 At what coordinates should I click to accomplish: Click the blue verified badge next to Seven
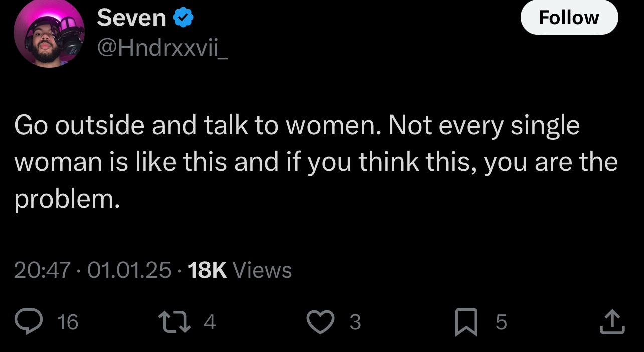(x=184, y=18)
